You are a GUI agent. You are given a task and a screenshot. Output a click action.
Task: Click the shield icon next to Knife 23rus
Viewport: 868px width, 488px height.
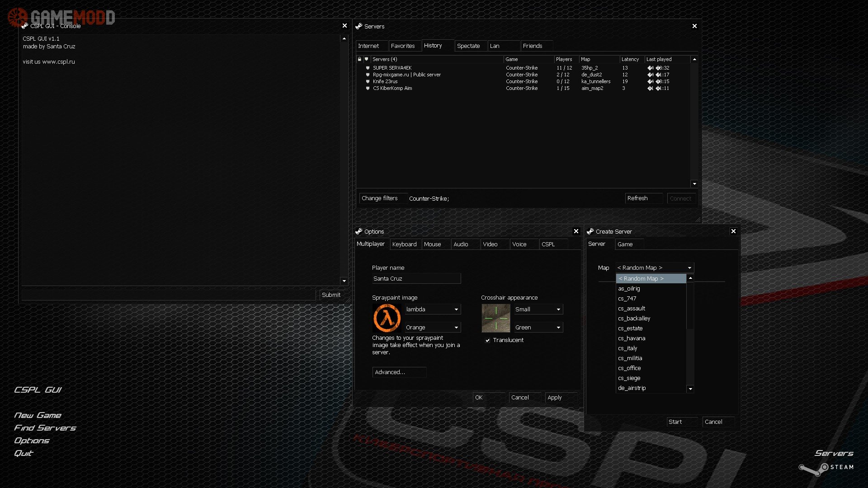pyautogui.click(x=368, y=82)
